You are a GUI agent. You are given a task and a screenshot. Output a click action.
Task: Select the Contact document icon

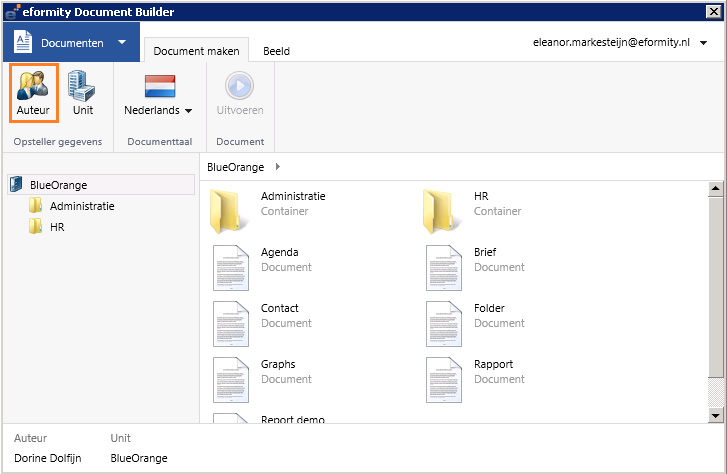tap(230, 324)
